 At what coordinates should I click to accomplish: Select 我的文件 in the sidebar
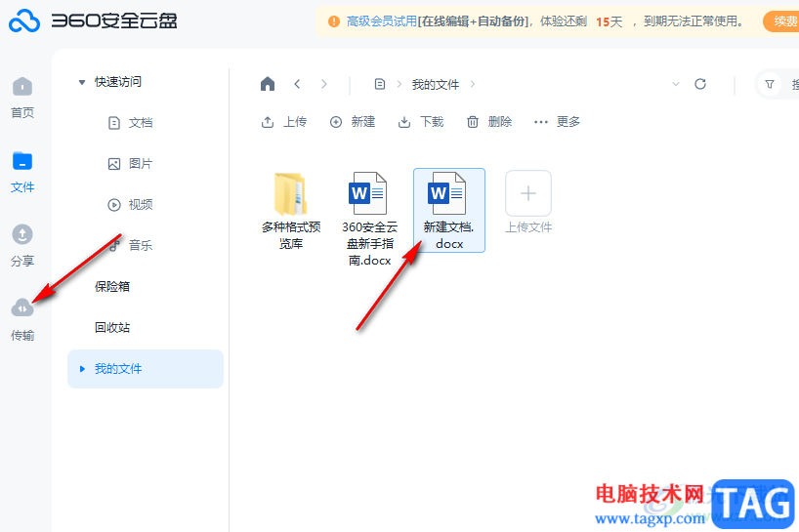coord(146,369)
